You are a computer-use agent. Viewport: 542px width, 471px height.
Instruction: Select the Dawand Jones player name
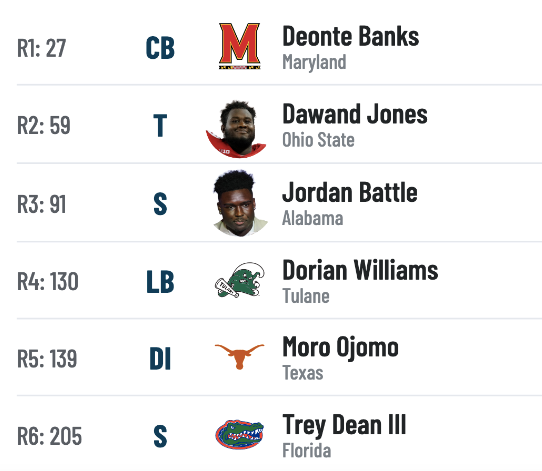(355, 114)
